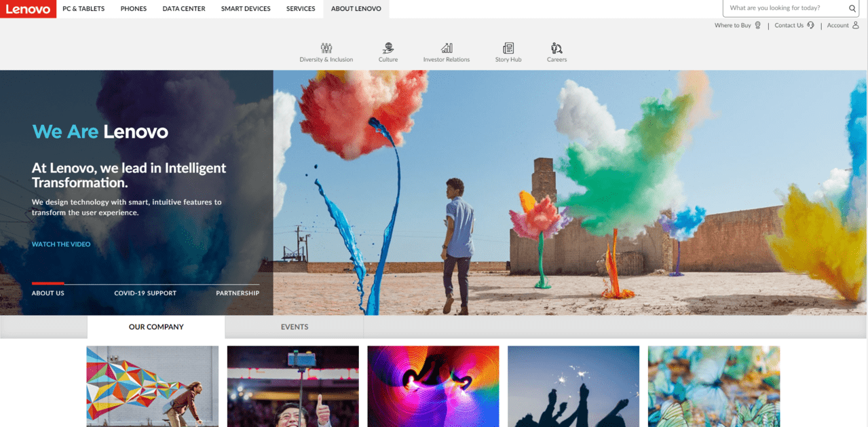Open the butterflies thumbnail
The image size is (868, 427).
714,386
